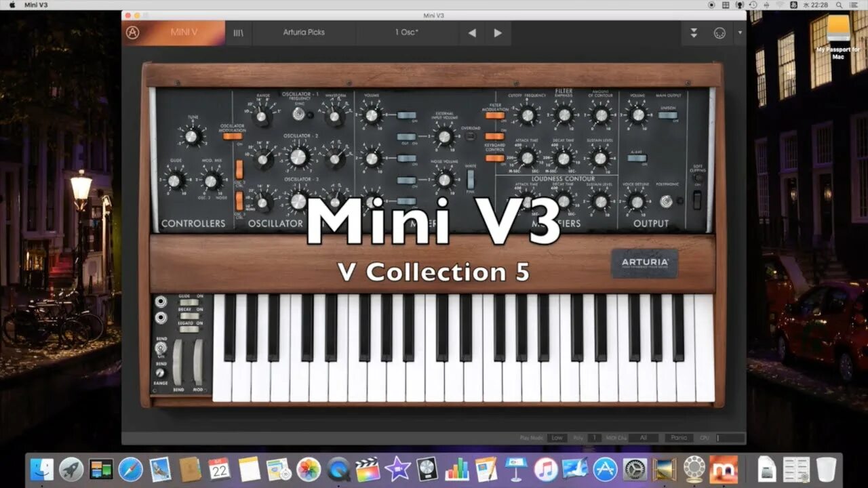Click the CPU meter in status bar

click(x=731, y=438)
